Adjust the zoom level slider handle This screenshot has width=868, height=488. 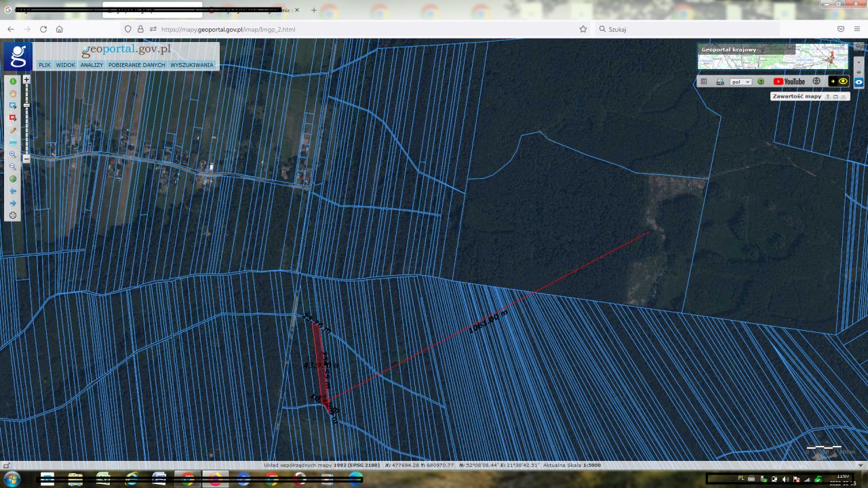tap(26, 105)
